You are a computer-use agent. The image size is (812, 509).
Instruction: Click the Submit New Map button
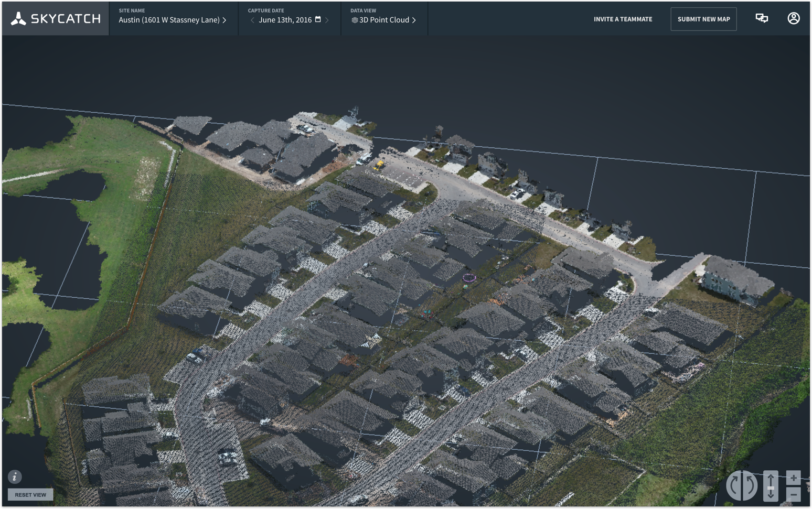coord(703,19)
